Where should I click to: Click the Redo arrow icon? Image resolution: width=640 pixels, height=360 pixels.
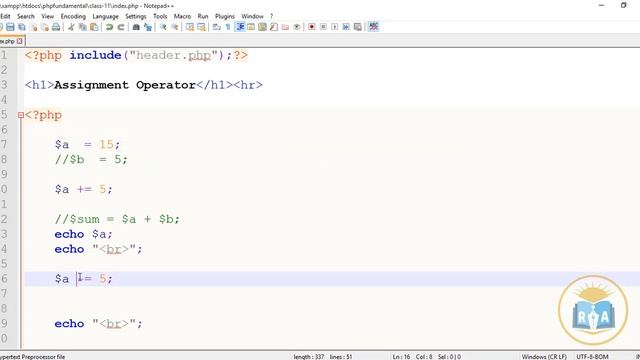(x=121, y=27)
